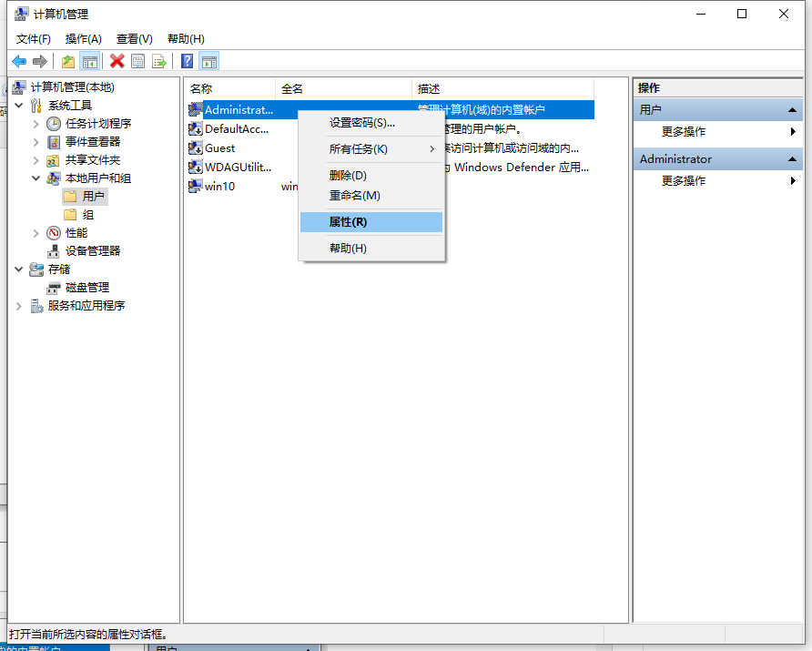The image size is (812, 651).
Task: Open Properties using the toolbar icon
Action: point(137,61)
